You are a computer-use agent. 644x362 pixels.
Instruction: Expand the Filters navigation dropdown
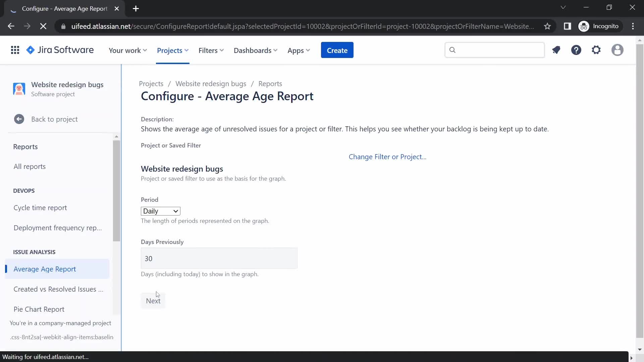(x=211, y=50)
